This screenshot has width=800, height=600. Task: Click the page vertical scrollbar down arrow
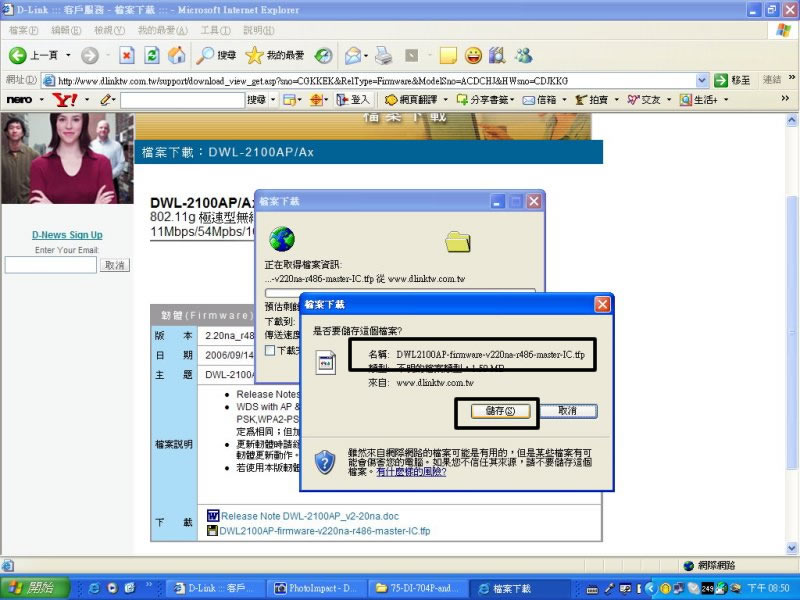click(x=791, y=548)
